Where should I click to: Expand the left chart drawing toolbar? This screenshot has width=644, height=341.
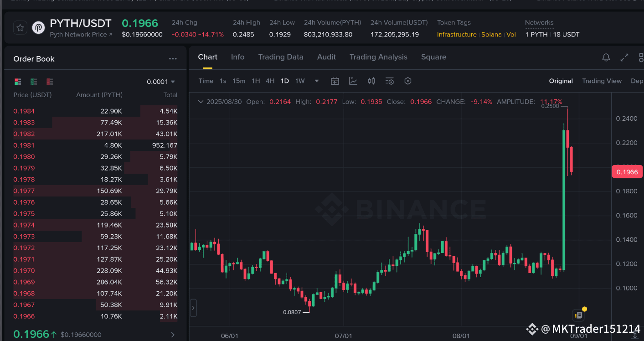click(x=193, y=308)
